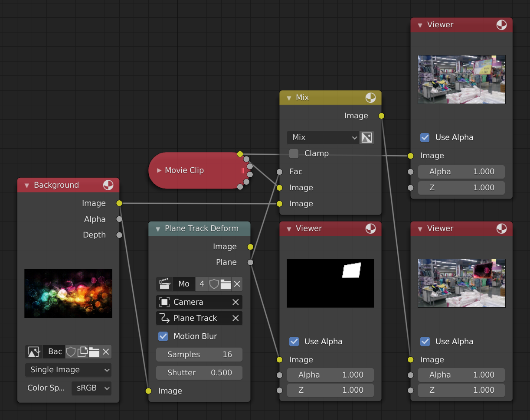Click the shield fake-user icon in the Background node
Screen dimensions: 530x420
[70, 352]
